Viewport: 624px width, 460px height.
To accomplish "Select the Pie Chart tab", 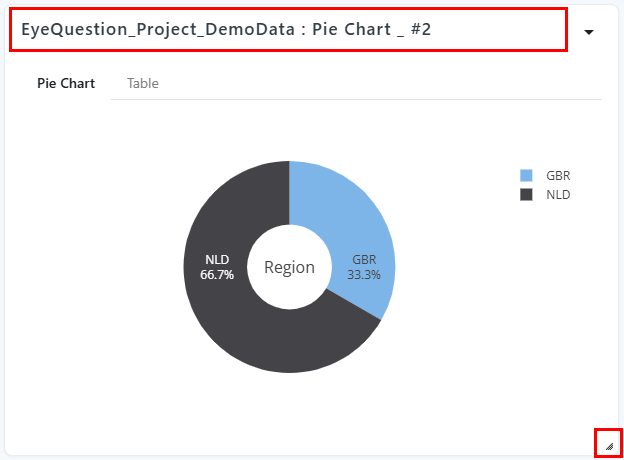I will pos(66,83).
